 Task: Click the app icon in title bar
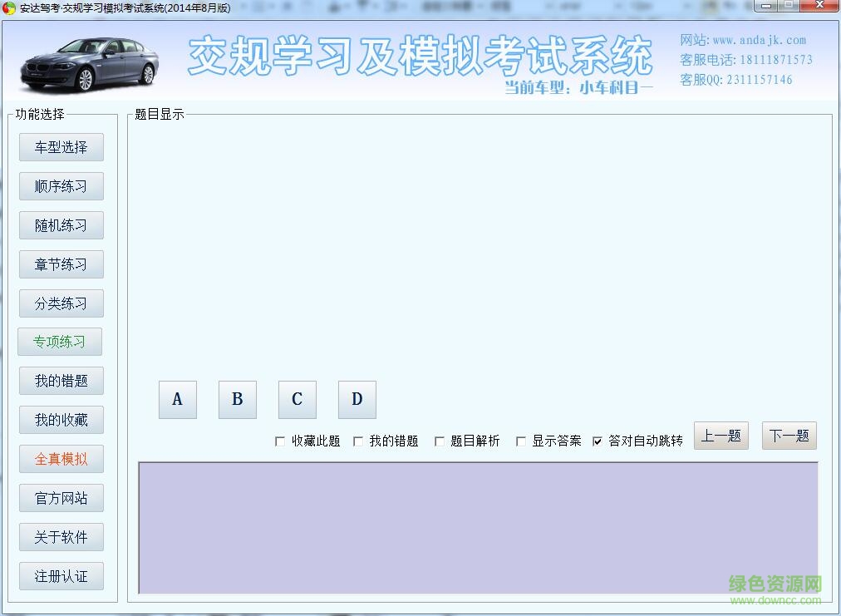click(x=8, y=7)
